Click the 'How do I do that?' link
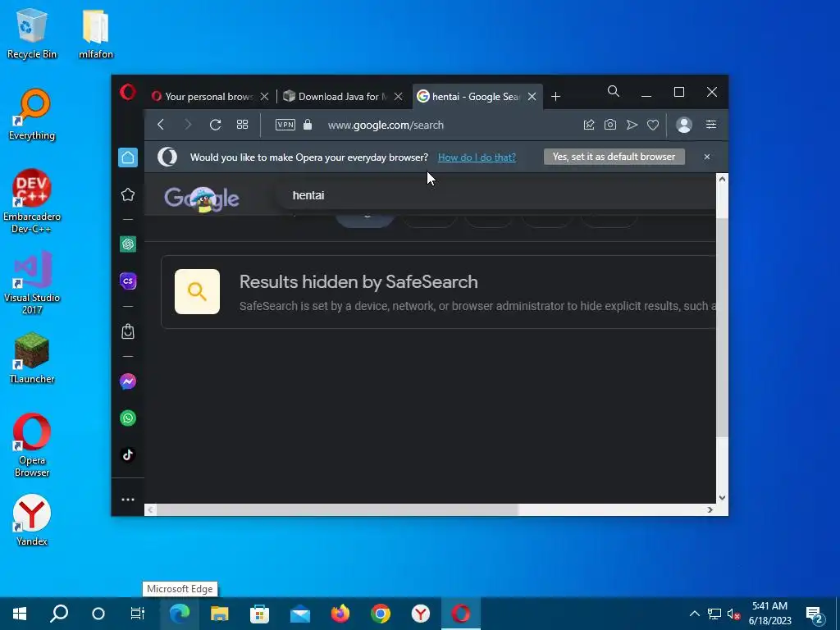This screenshot has height=630, width=840. pos(477,157)
